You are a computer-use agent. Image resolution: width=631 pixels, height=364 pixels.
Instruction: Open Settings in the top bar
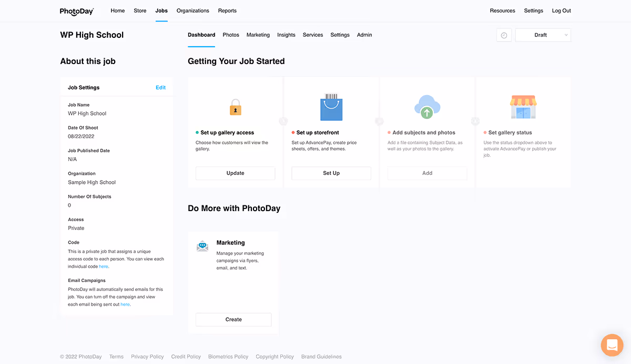(x=534, y=11)
